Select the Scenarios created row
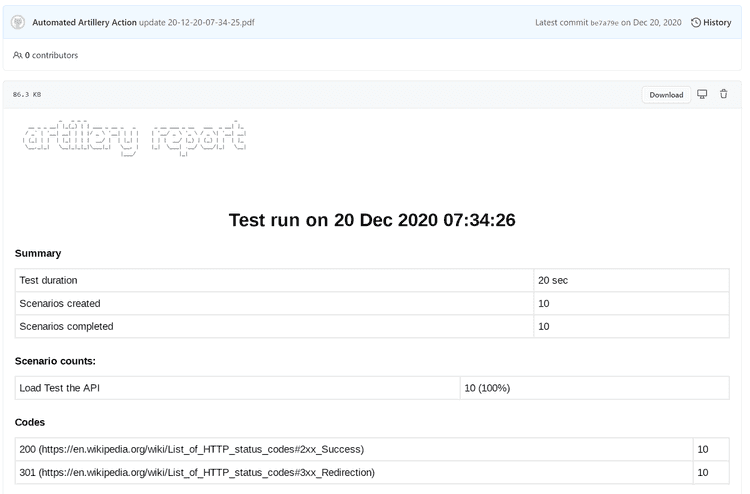 coord(372,303)
